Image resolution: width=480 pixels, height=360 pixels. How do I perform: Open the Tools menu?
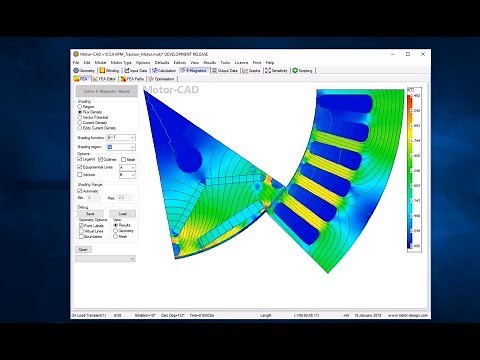225,63
